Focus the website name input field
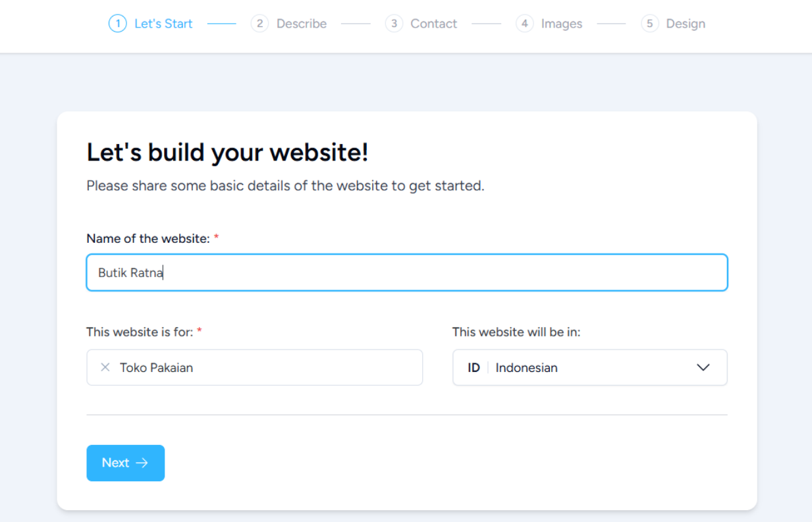Image resolution: width=812 pixels, height=522 pixels. (x=406, y=273)
